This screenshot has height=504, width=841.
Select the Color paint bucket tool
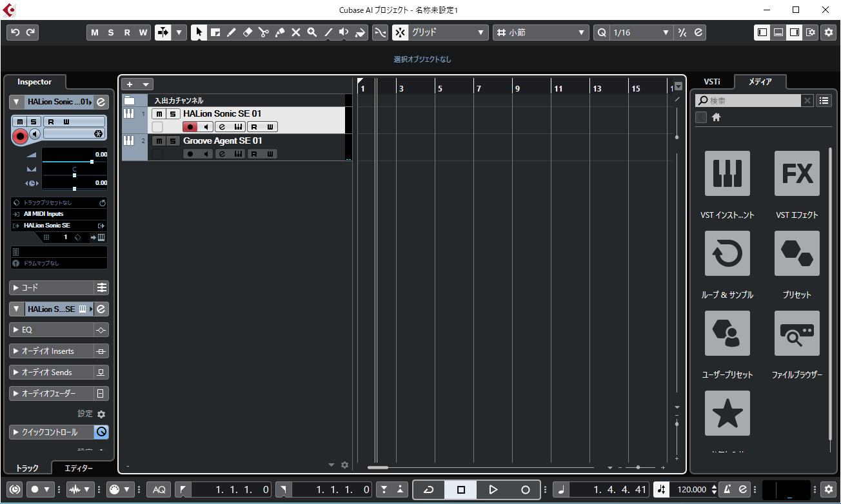pyautogui.click(x=361, y=32)
